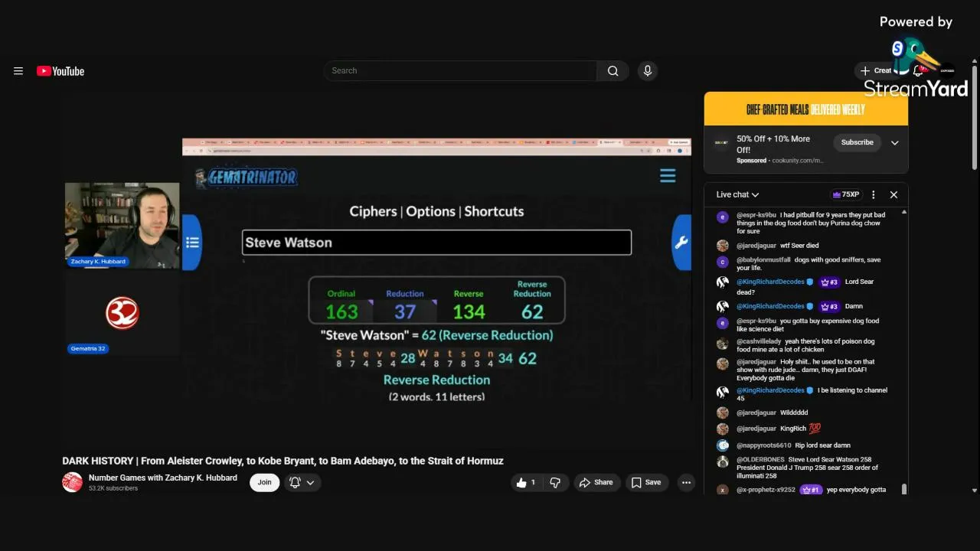Open the Create button
The height and width of the screenshot is (551, 980).
click(x=877, y=70)
